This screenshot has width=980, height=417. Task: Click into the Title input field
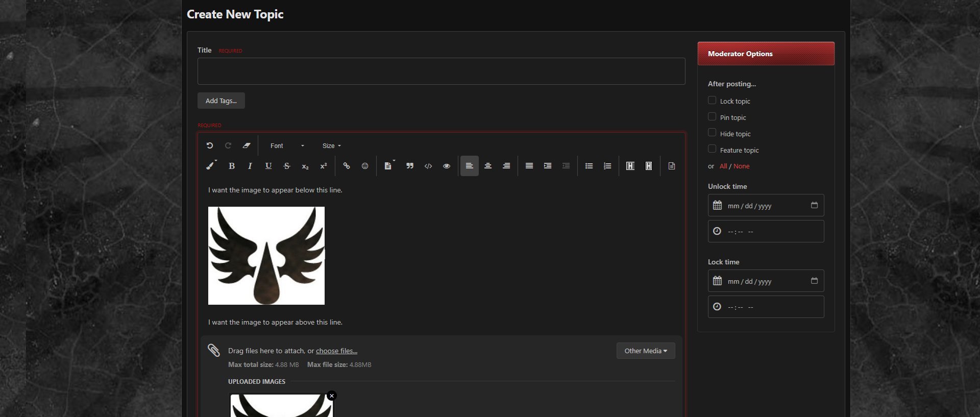441,71
